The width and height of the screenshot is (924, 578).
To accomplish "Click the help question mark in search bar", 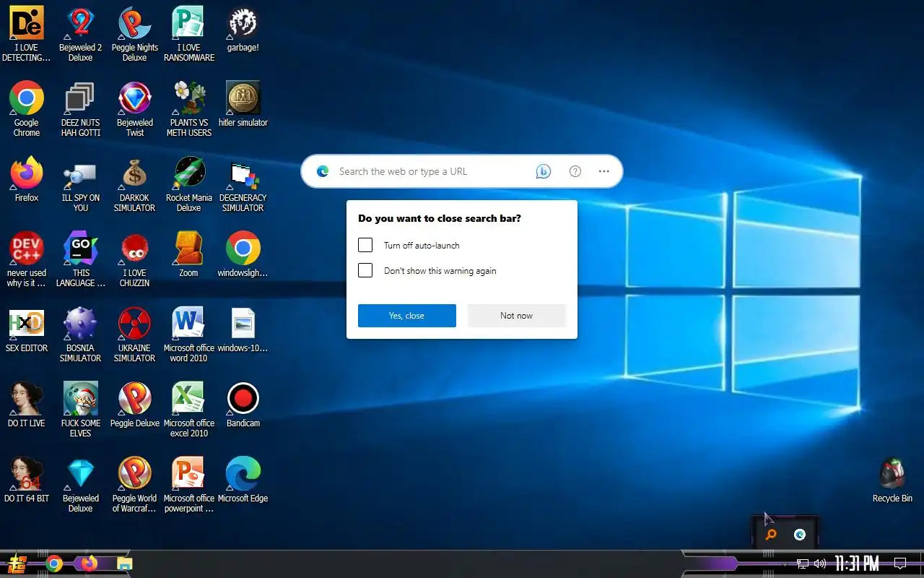I will (x=575, y=171).
